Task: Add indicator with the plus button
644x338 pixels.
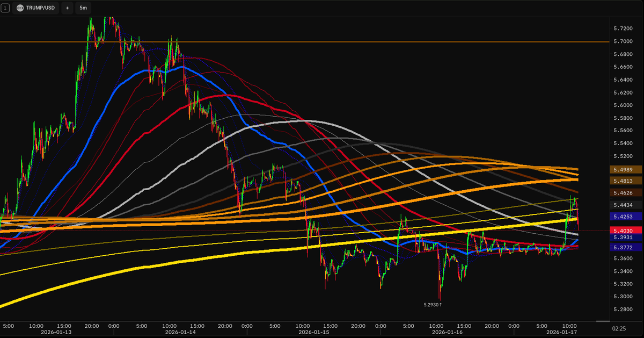Action: click(x=67, y=8)
